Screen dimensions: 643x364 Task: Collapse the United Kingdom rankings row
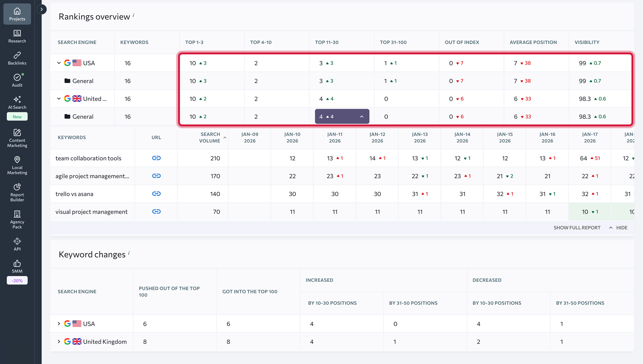click(x=59, y=99)
